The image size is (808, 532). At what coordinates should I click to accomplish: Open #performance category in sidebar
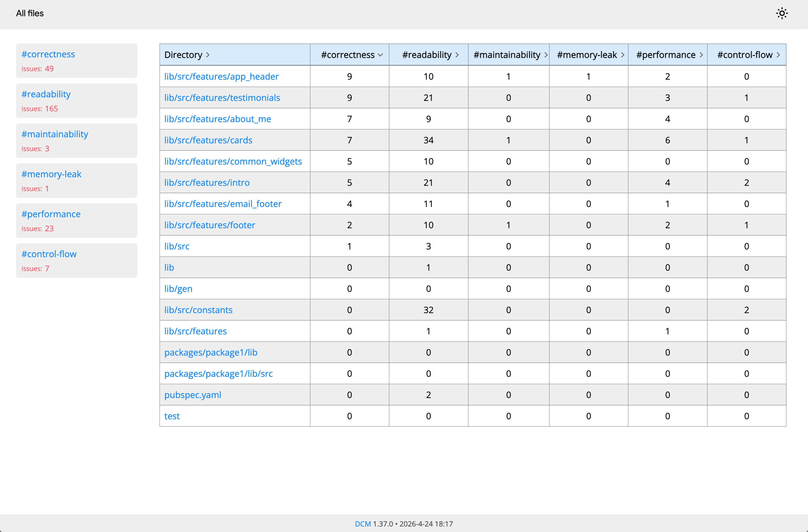click(51, 214)
